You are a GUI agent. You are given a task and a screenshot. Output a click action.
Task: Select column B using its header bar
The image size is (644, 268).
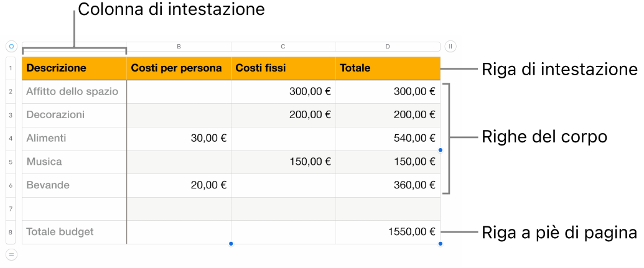179,46
